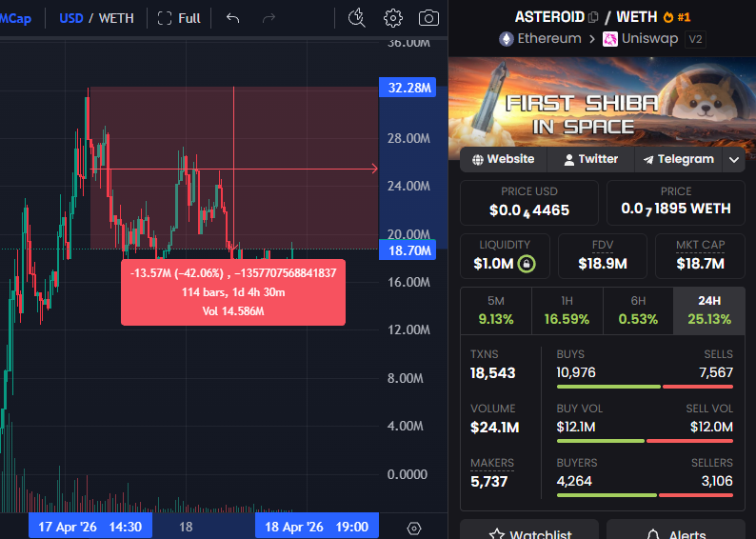Click the 18 Apr '26 19:00 time label
The width and height of the screenshot is (756, 539).
coord(317,527)
